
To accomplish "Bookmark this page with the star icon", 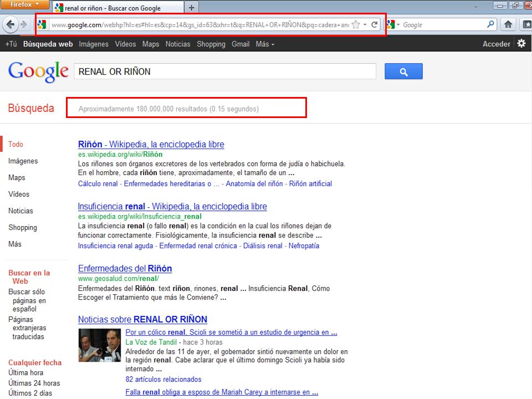I will 356,24.
